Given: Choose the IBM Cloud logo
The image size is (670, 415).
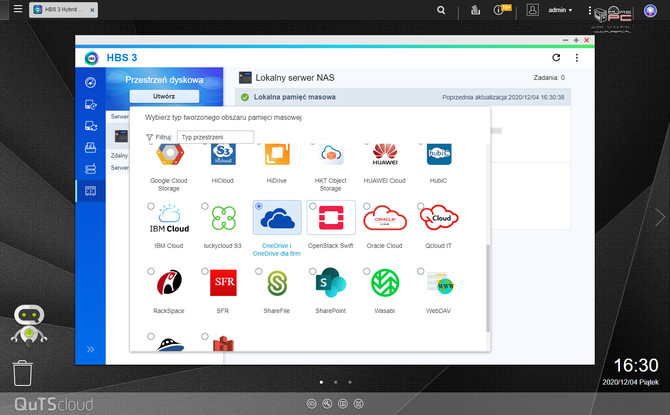Looking at the screenshot, I should pos(169,218).
